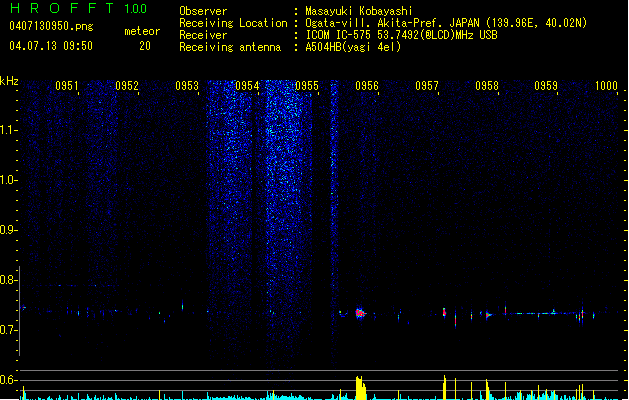This screenshot has height=400, width=629.
Task: Click the 0958 time marker
Action: (x=487, y=86)
